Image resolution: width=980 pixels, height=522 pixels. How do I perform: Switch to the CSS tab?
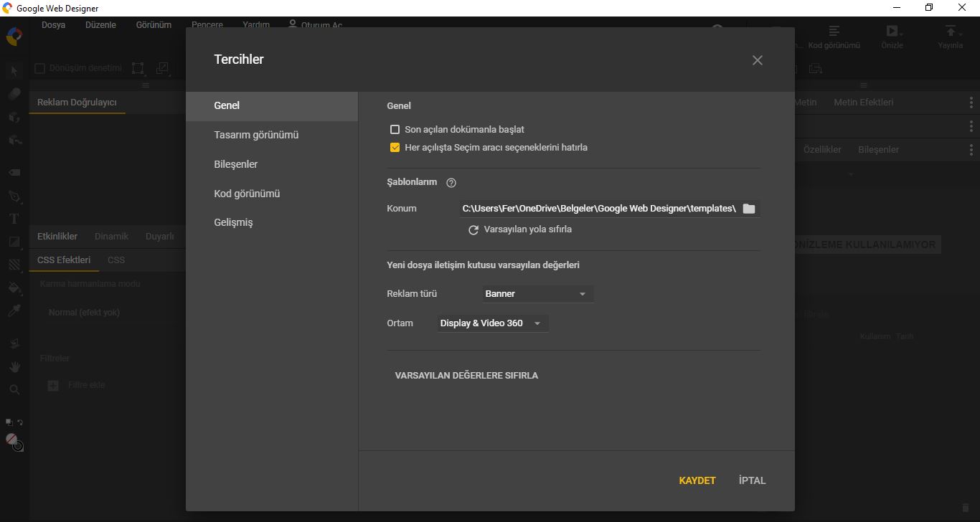[116, 260]
